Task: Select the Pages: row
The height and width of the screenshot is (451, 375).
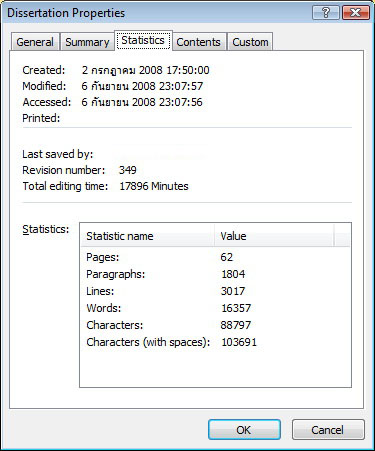Action: 216,257
